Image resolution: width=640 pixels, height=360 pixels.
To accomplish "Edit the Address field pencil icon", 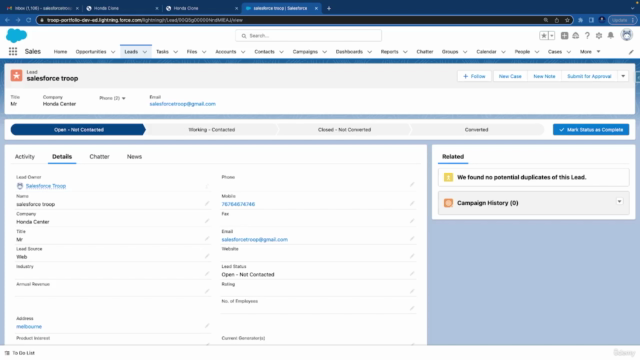I will click(x=207, y=326).
